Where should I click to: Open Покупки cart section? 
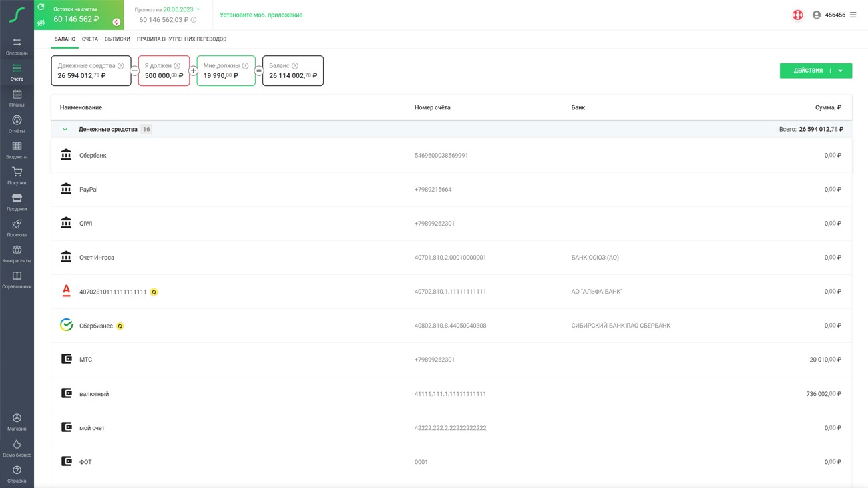pyautogui.click(x=17, y=176)
